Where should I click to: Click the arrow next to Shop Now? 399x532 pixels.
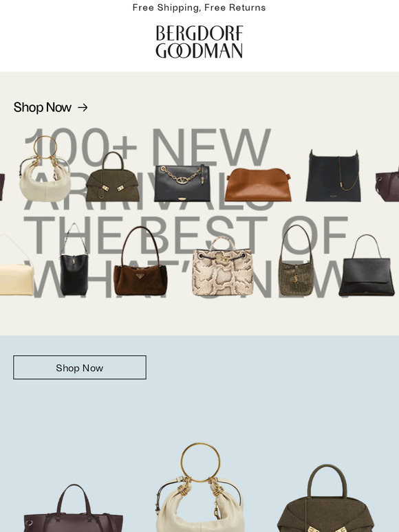[83, 107]
